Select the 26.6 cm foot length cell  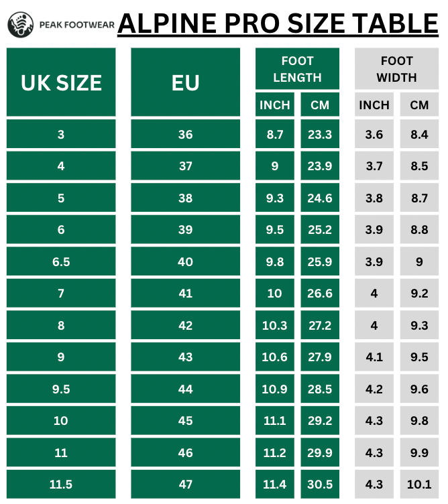(x=319, y=294)
